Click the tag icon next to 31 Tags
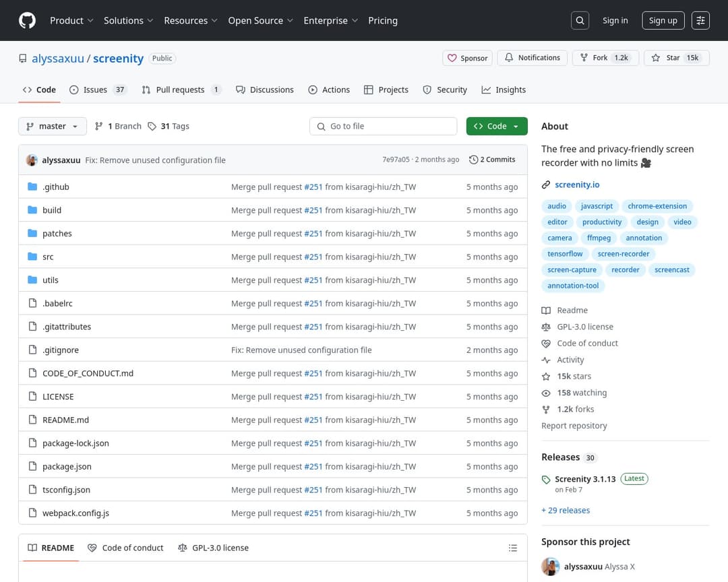The width and height of the screenshot is (728, 582). [152, 126]
